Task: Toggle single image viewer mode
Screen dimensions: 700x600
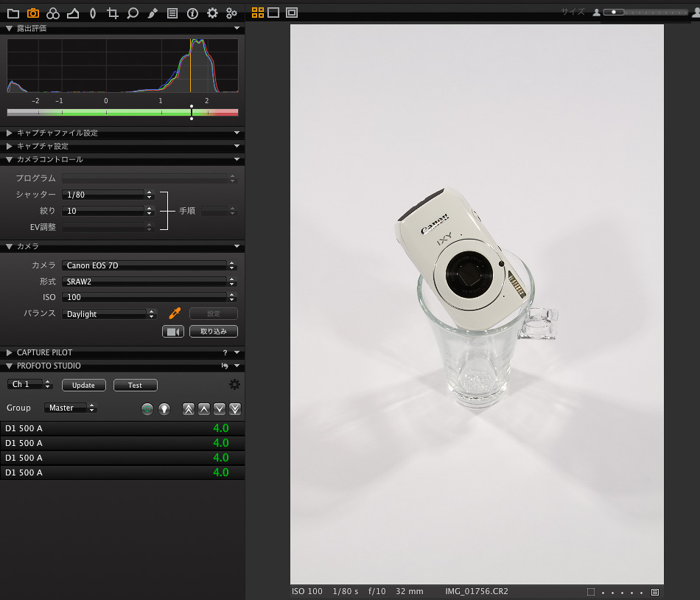Action: coord(273,13)
